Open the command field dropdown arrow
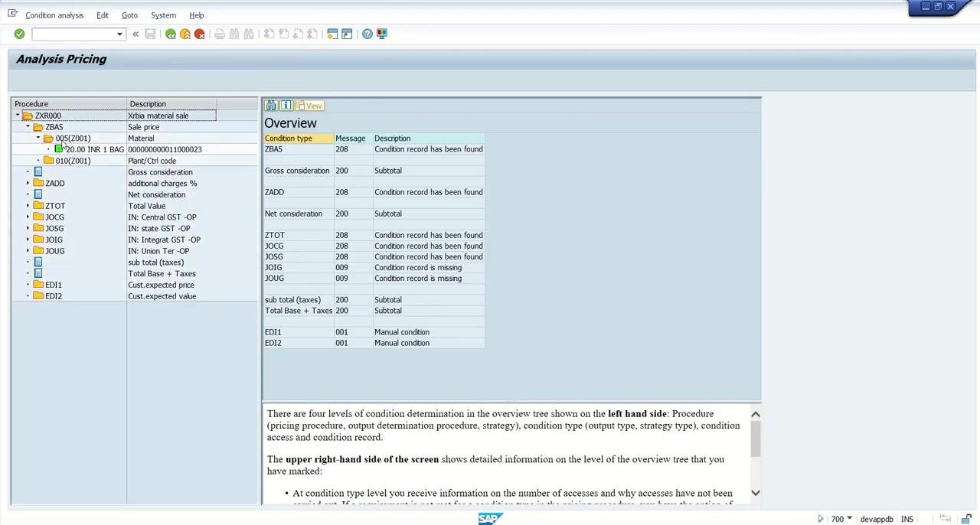980x525 pixels. [119, 34]
